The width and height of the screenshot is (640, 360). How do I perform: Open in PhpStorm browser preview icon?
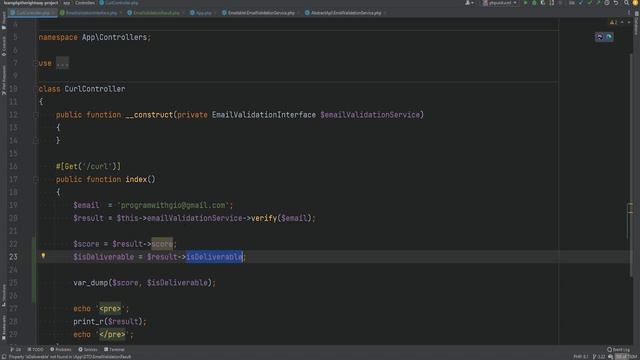[x=600, y=37]
